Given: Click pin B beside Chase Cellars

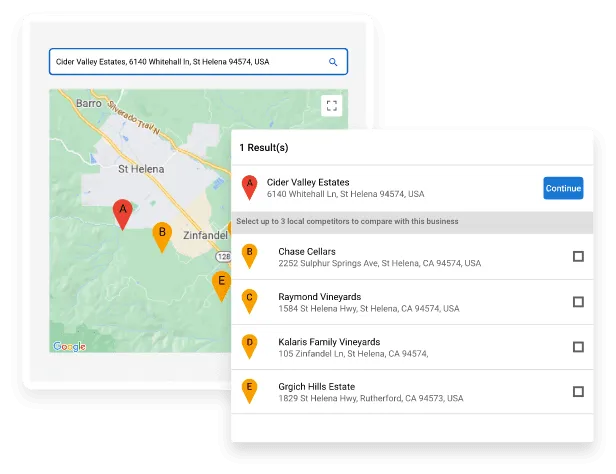Looking at the screenshot, I should click(250, 255).
